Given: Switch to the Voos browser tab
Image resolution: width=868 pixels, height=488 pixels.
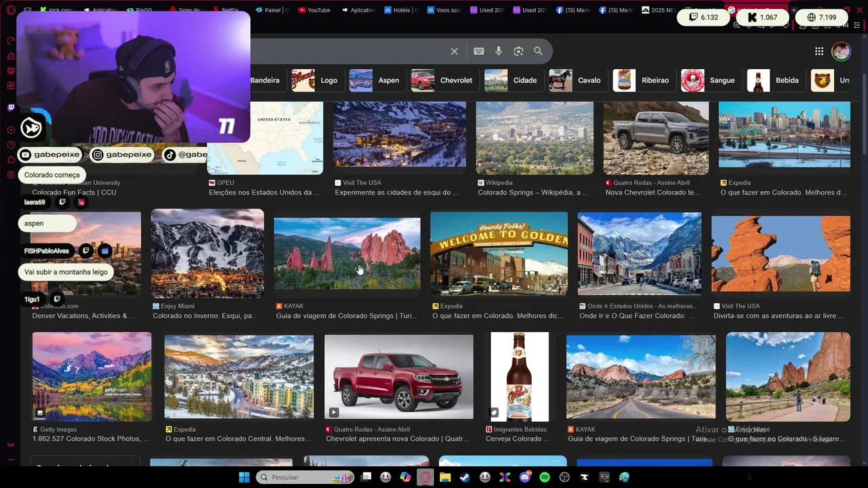Looking at the screenshot, I should (x=444, y=10).
